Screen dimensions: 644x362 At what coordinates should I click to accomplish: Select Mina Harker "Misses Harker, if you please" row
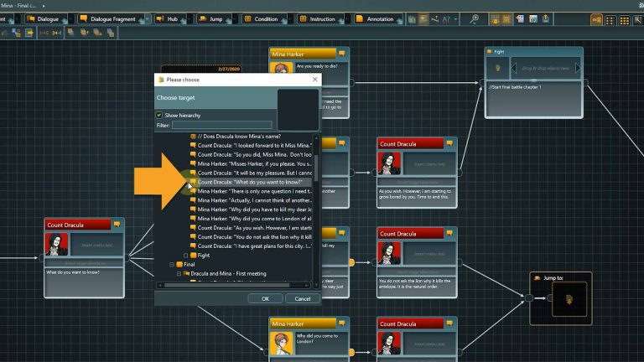(251, 163)
